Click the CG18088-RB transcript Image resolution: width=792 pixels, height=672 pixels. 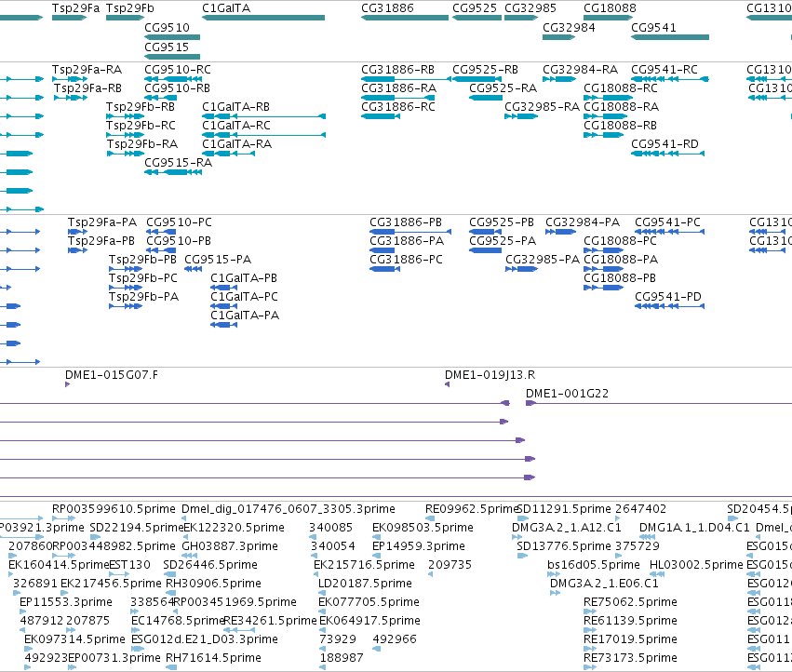[603, 135]
